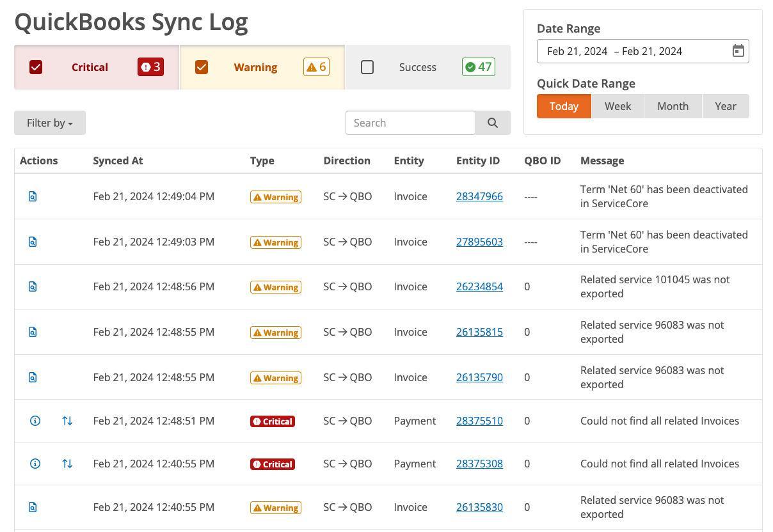773x532 pixels.
Task: Select the Today quick date range button
Action: click(x=564, y=106)
